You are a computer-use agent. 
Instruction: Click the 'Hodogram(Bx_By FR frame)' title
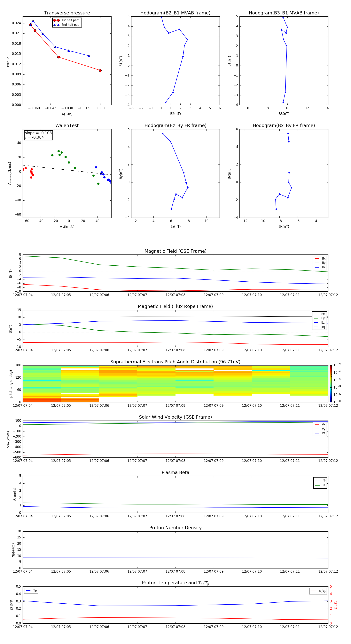click(x=284, y=125)
